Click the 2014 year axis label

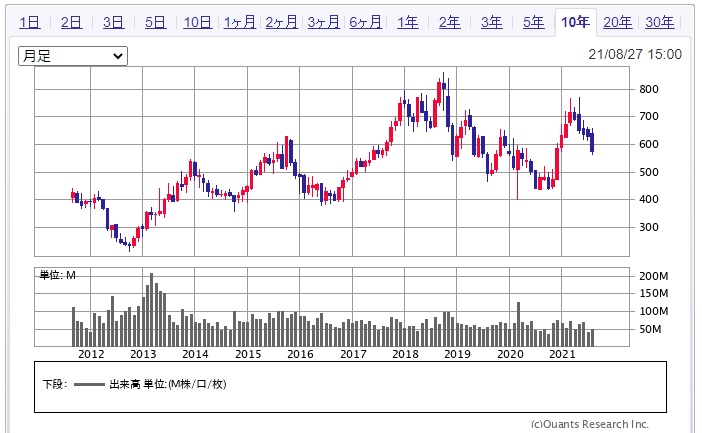tap(195, 354)
